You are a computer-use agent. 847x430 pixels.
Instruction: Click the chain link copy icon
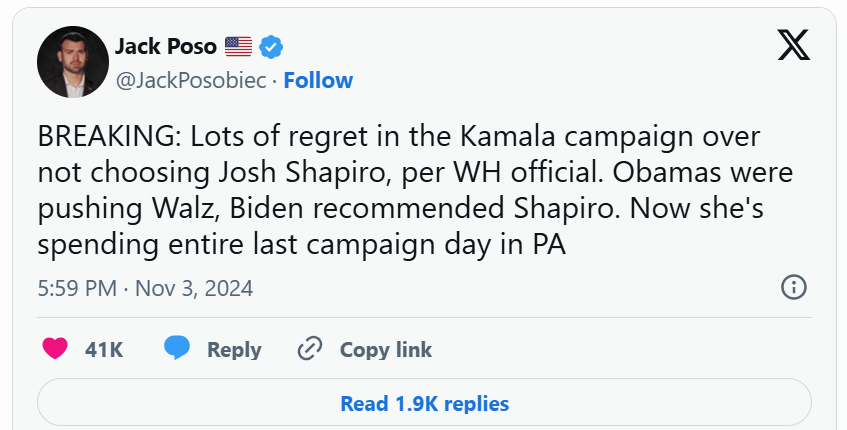pyautogui.click(x=310, y=349)
